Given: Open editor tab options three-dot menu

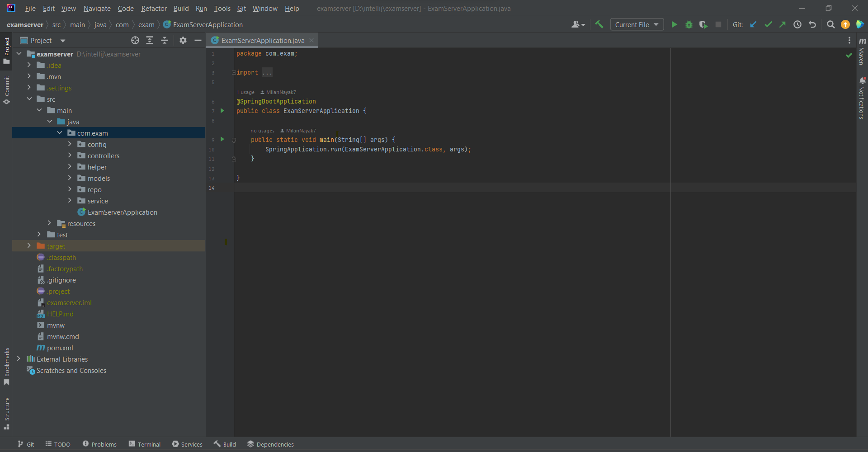Looking at the screenshot, I should pyautogui.click(x=849, y=40).
